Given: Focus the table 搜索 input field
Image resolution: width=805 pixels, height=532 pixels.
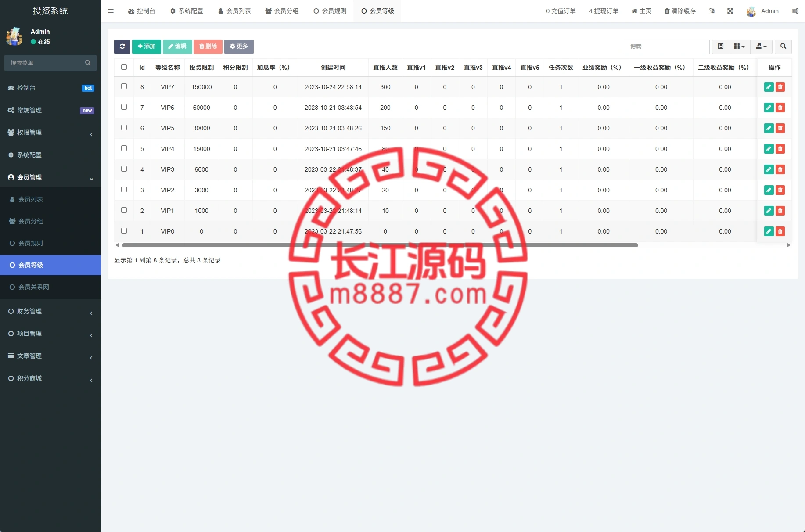Looking at the screenshot, I should (x=667, y=47).
